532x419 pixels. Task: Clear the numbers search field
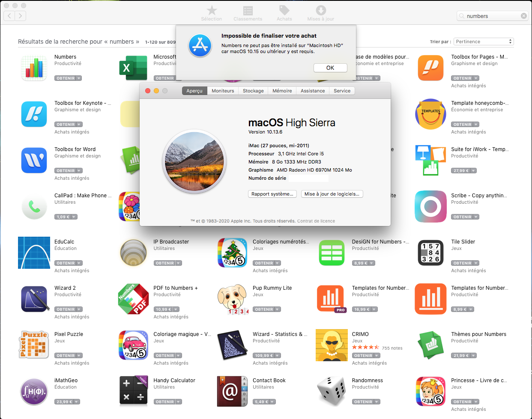point(523,16)
